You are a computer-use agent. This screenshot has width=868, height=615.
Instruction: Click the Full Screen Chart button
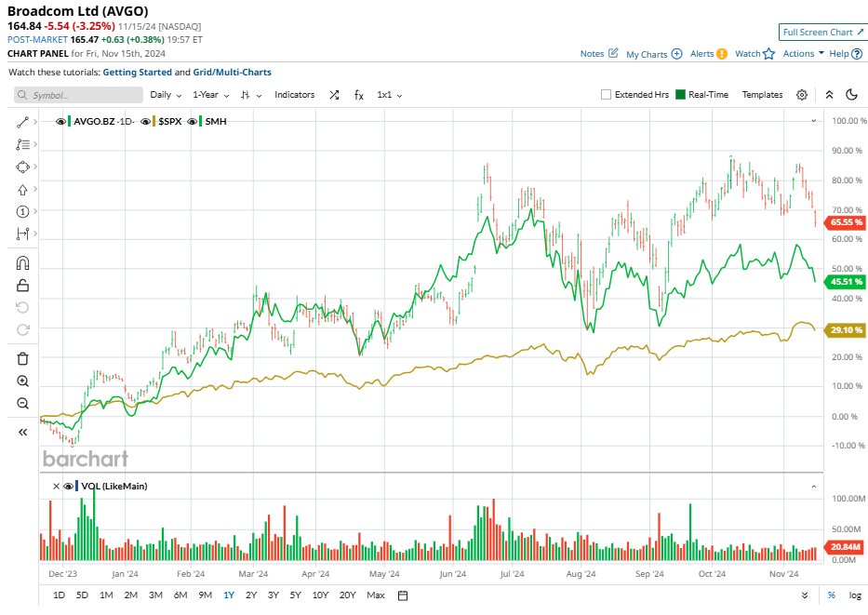(823, 33)
